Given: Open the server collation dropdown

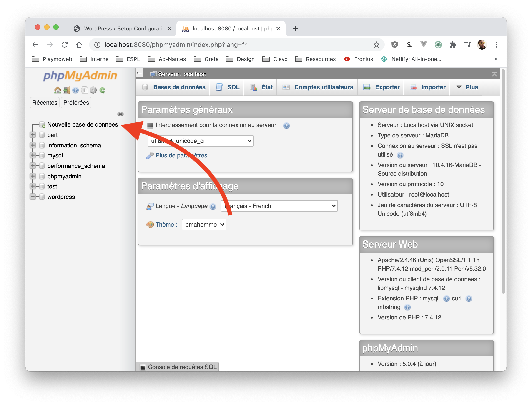Looking at the screenshot, I should (201, 141).
